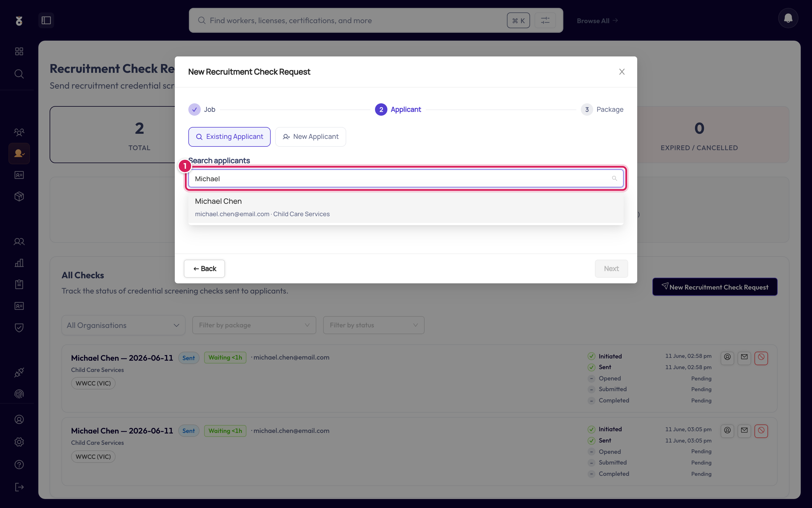Open the recruitment checks sidebar icon
This screenshot has width=812, height=508.
[x=19, y=154]
